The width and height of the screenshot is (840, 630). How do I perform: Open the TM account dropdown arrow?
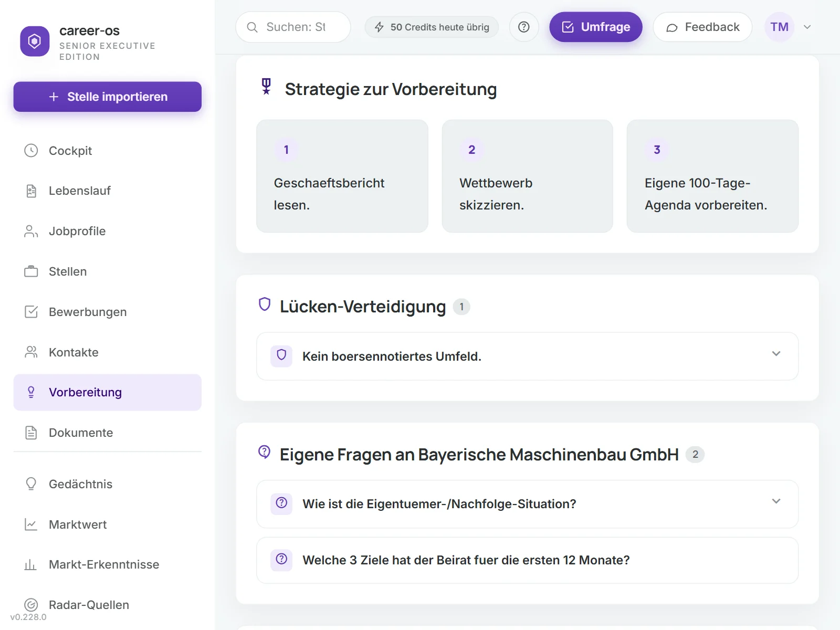(807, 27)
